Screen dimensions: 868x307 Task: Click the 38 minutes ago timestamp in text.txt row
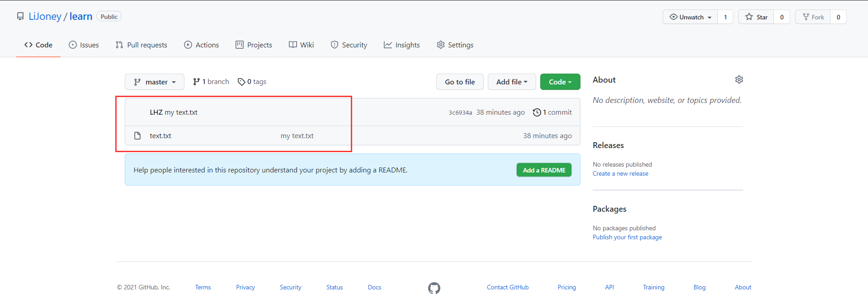547,136
